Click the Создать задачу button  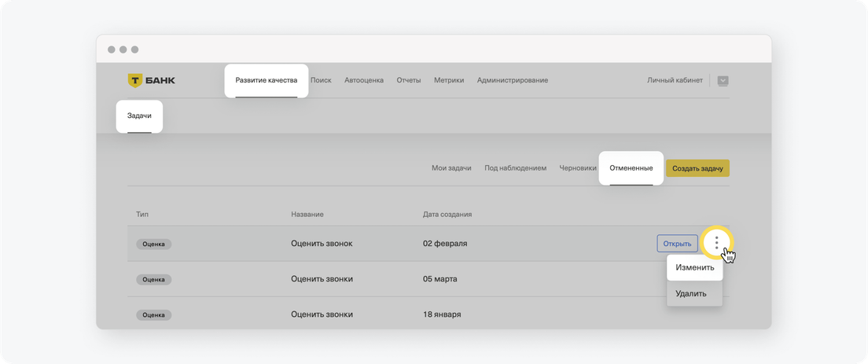[697, 168]
